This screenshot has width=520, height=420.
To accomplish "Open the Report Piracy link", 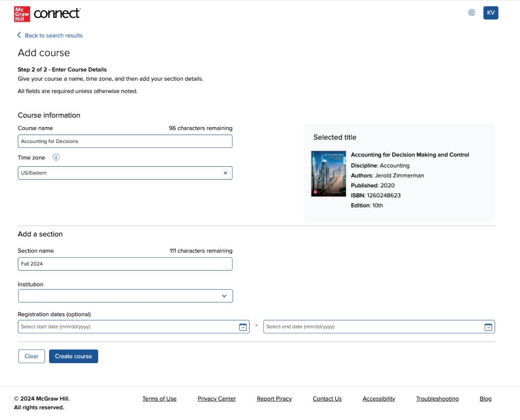I will tap(274, 399).
